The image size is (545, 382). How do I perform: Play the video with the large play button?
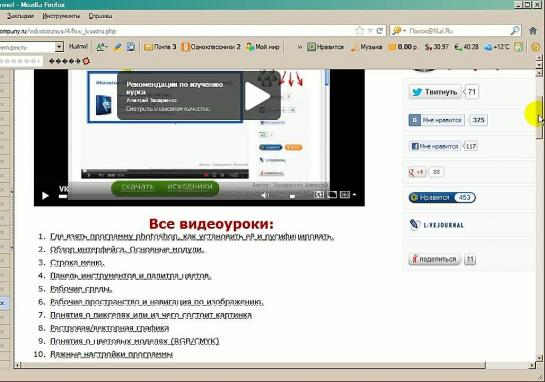[257, 96]
